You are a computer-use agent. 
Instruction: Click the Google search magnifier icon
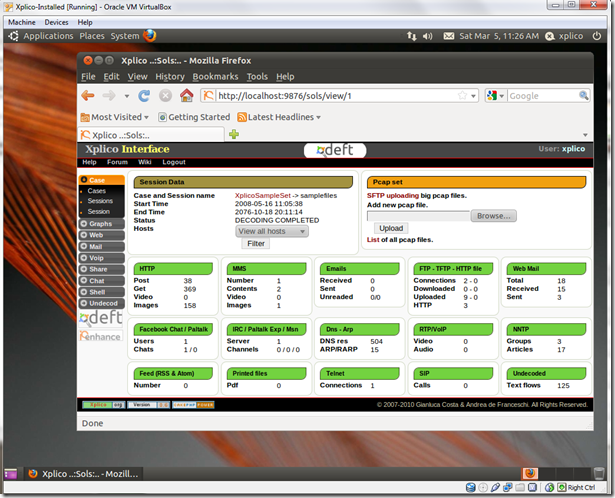tap(584, 95)
